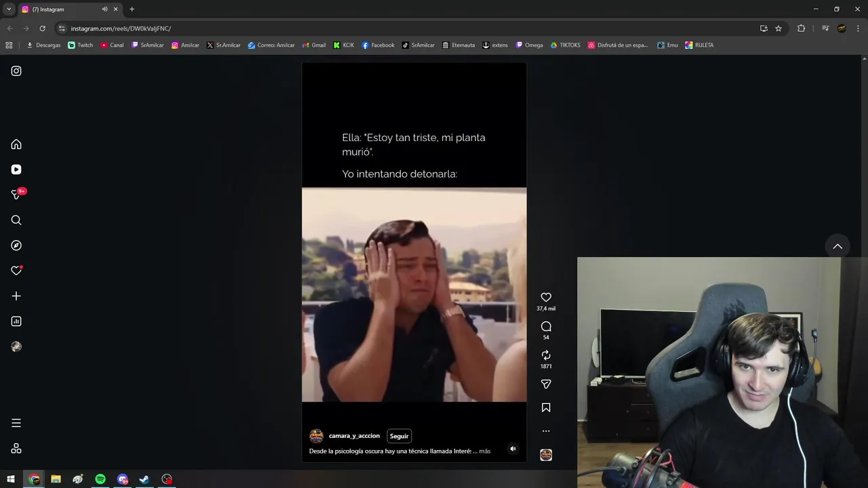Open your profile avatar in the sidebar
Image resolution: width=868 pixels, height=488 pixels.
[16, 346]
